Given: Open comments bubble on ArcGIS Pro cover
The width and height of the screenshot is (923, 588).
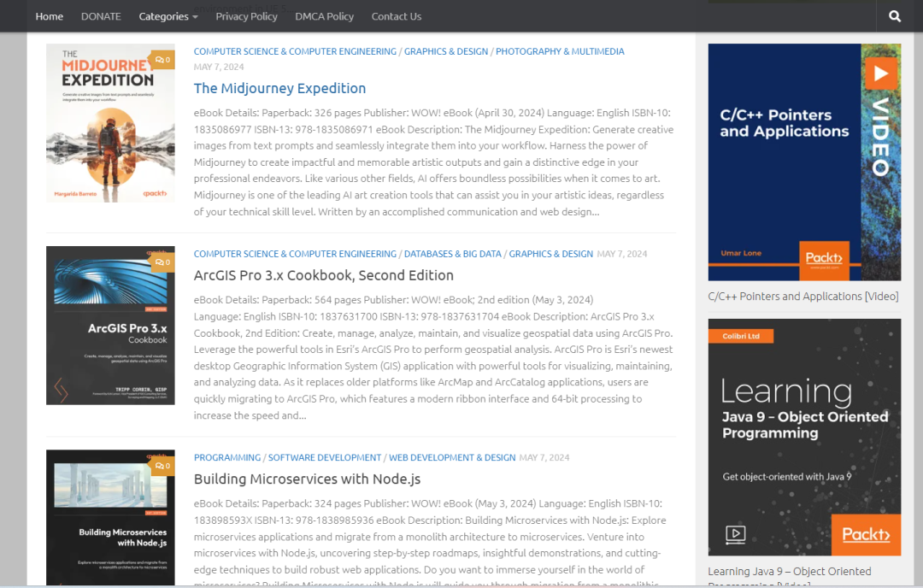Looking at the screenshot, I should click(163, 262).
